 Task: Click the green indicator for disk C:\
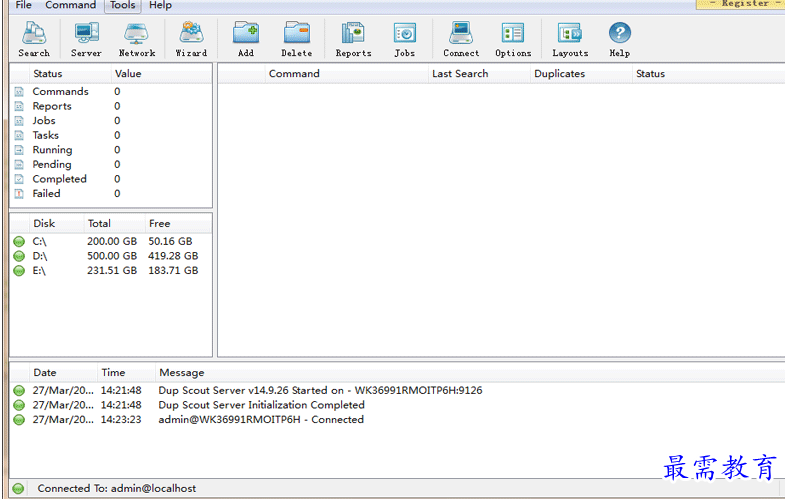pos(19,242)
